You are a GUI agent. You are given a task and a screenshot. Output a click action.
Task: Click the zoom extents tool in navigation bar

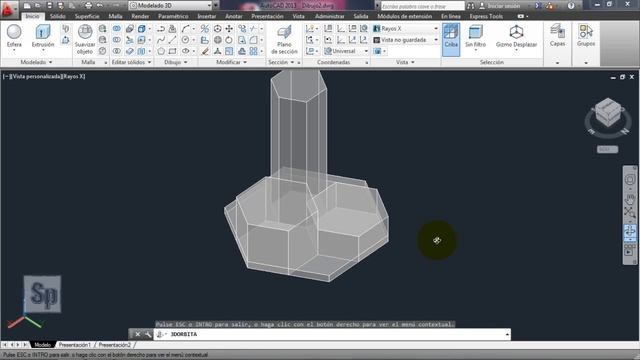tap(630, 212)
